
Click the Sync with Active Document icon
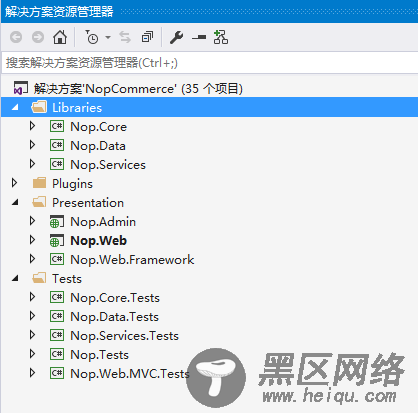click(x=125, y=37)
